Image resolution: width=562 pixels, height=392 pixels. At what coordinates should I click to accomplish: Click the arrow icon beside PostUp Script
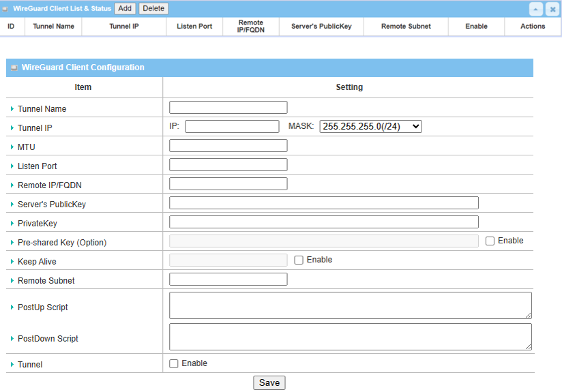[12, 307]
